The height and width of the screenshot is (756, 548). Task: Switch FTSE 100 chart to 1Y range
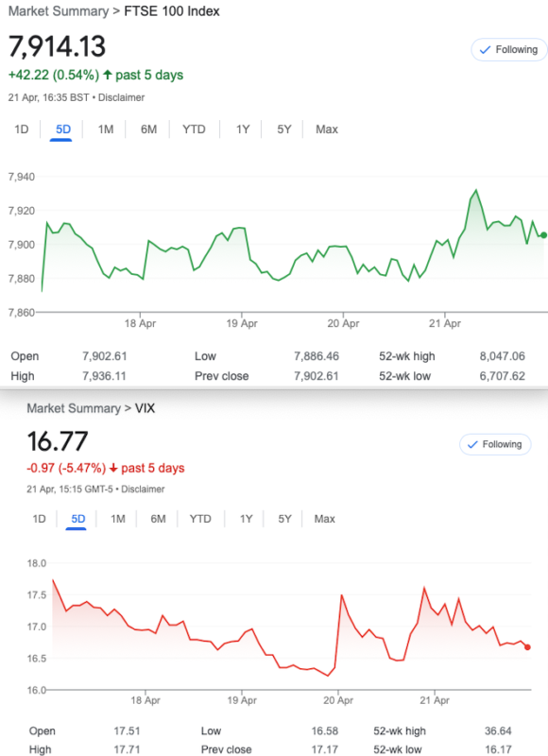pos(243,129)
